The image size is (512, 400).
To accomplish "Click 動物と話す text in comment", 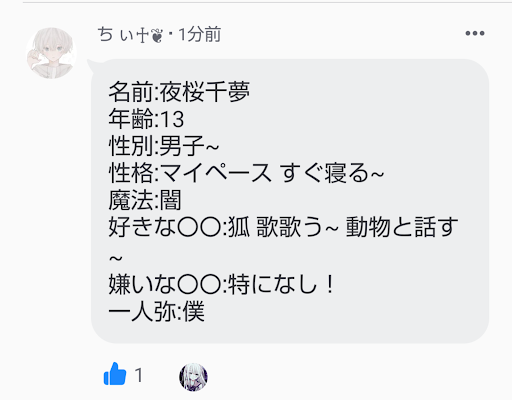I will 402,227.
